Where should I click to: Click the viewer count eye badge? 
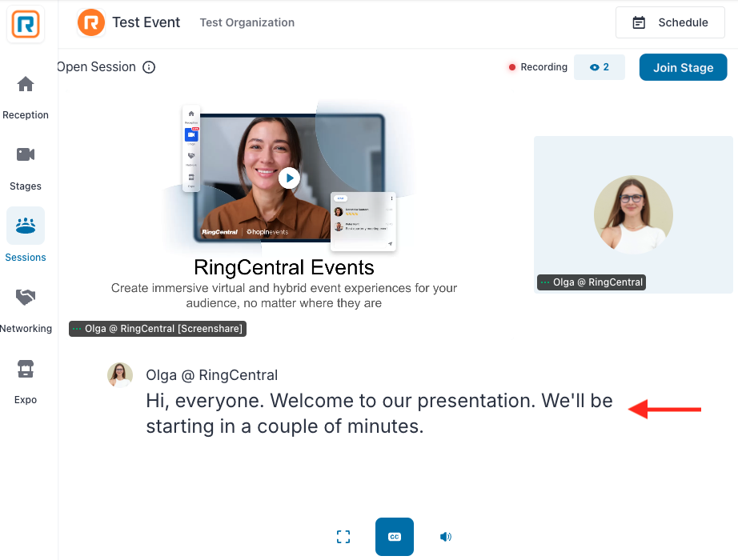[600, 67]
